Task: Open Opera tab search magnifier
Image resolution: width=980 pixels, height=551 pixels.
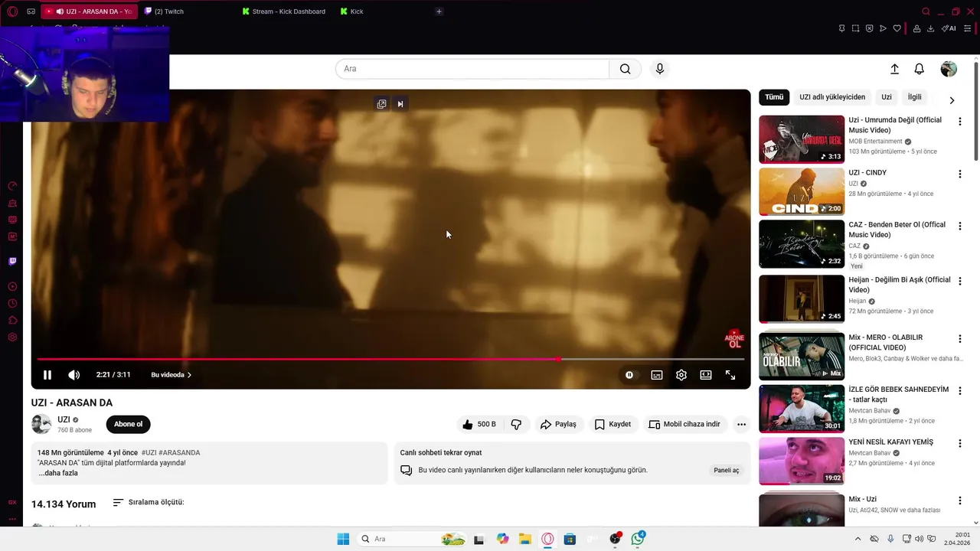Action: [x=926, y=11]
